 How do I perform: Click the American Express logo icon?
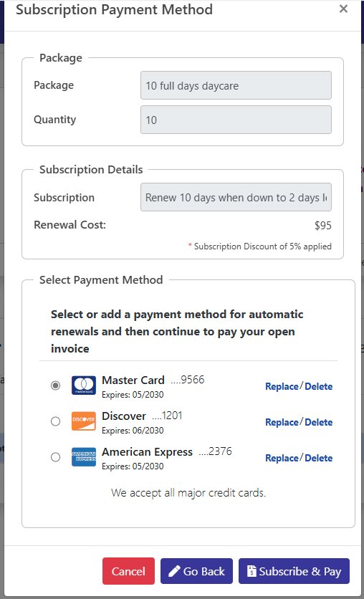[x=84, y=457]
